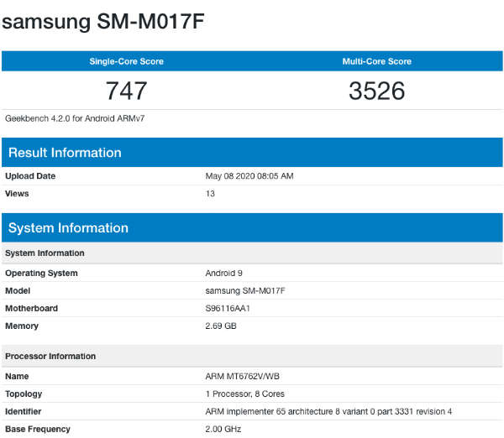Click the blue System Information section header

coord(68,228)
